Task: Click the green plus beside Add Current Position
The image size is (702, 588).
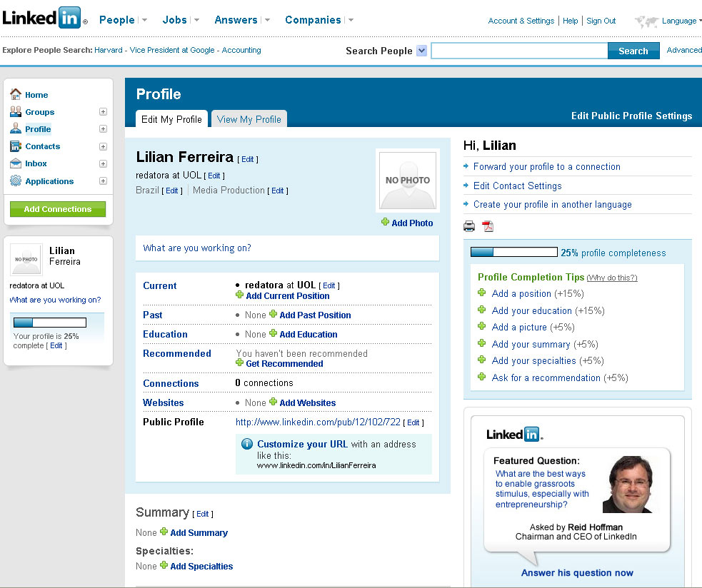Action: pyautogui.click(x=239, y=295)
